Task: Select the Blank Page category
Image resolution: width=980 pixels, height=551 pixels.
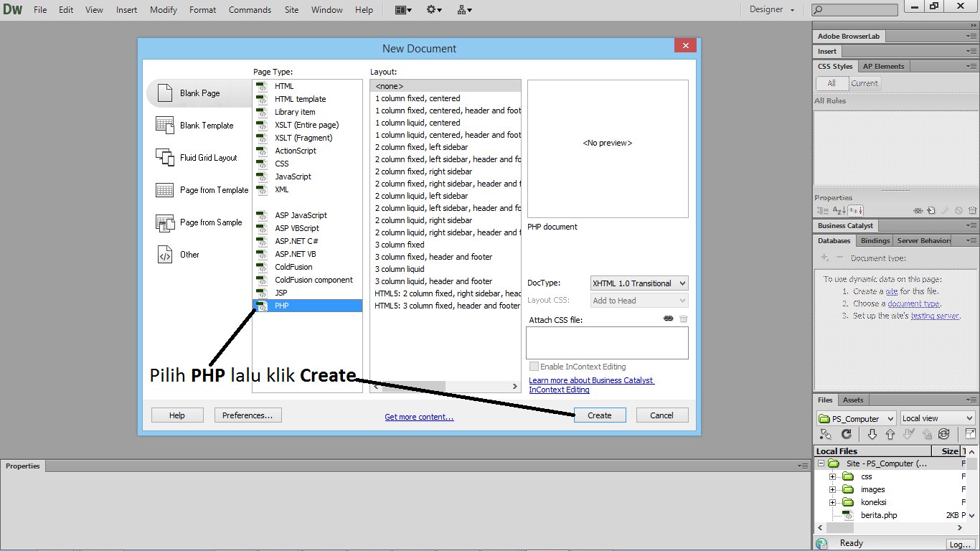Action: pos(199,93)
